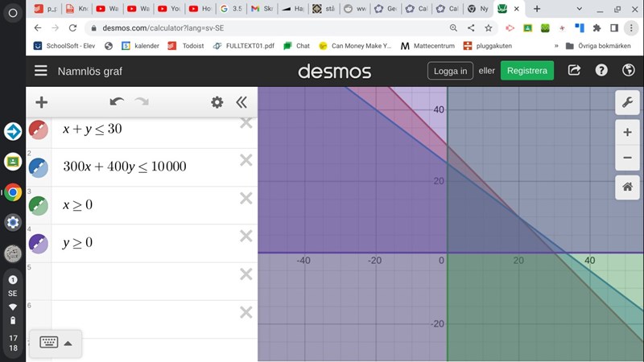The height and width of the screenshot is (362, 644).
Task: Toggle the green x ≥ 0 region
Action: point(38,205)
